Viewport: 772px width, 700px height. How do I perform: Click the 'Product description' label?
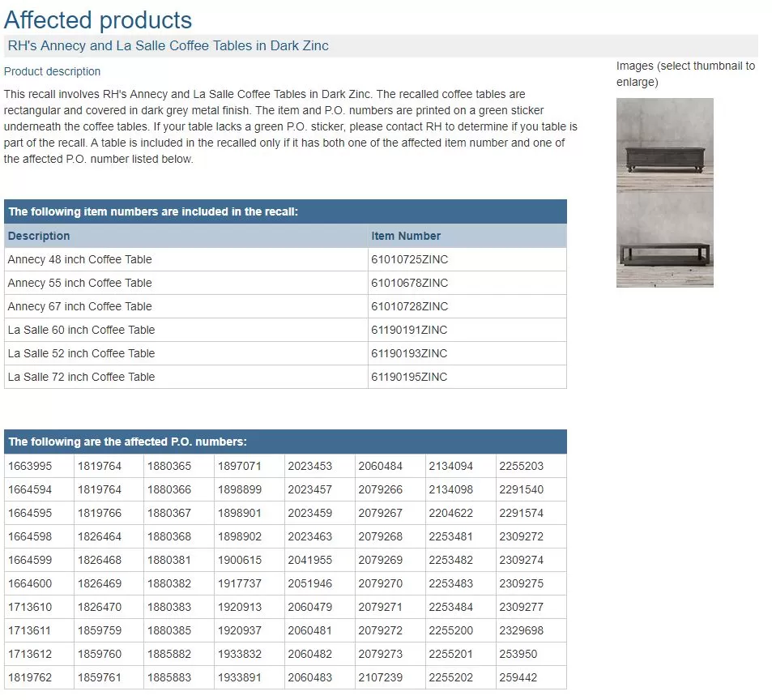tap(52, 71)
